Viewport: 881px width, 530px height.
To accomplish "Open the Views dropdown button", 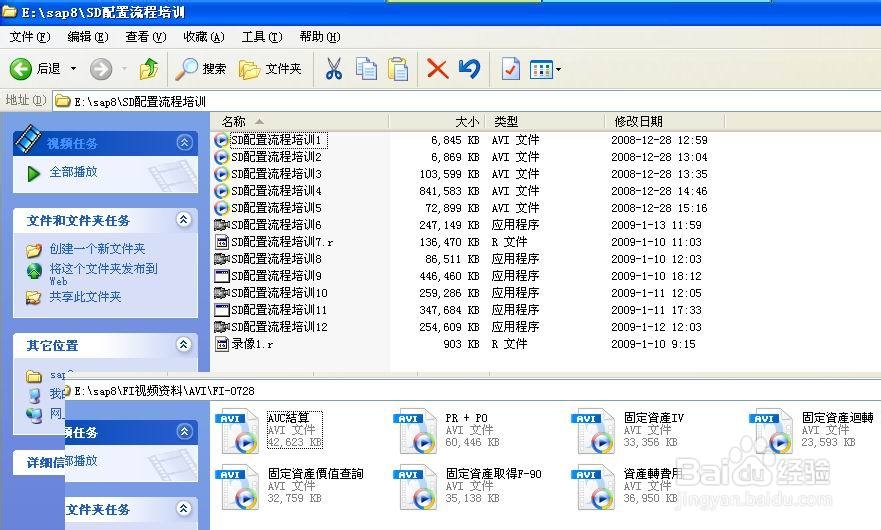I will point(545,70).
